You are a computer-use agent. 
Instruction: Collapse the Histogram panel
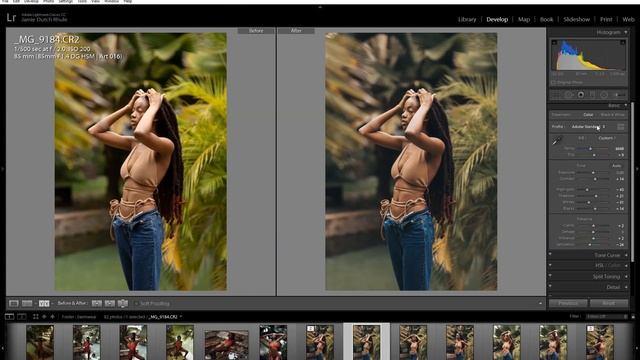626,32
